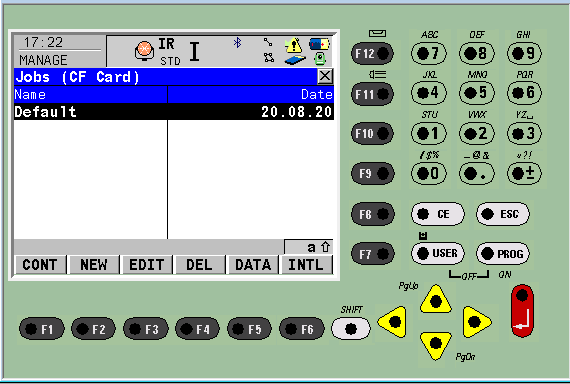Screen dimensions: 570x384
Task: Click the number 5 MNO key
Action: coord(477,93)
